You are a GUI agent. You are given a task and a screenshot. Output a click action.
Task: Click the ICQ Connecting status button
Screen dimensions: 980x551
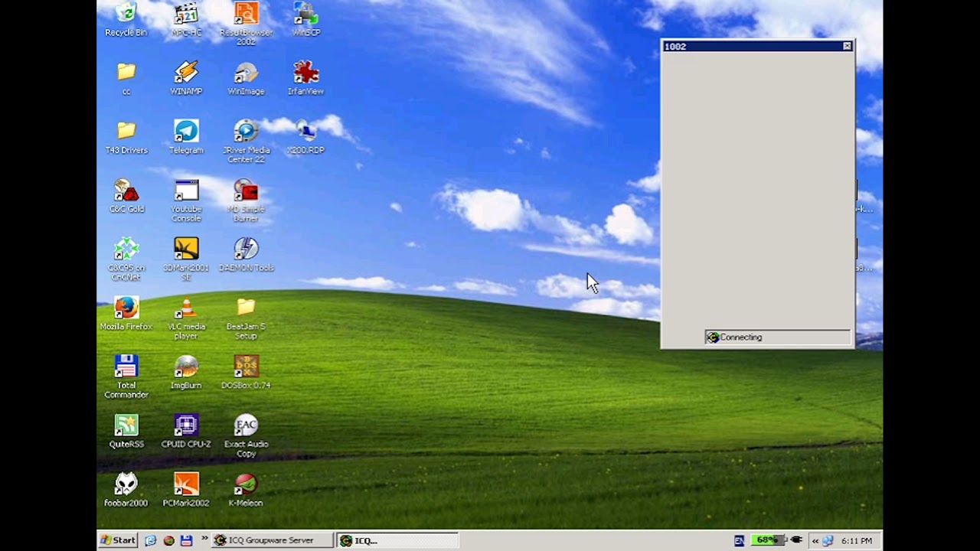pos(777,337)
